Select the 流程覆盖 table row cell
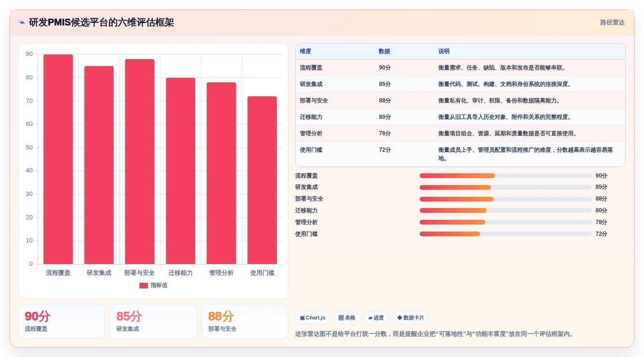The height and width of the screenshot is (357, 644). (311, 68)
